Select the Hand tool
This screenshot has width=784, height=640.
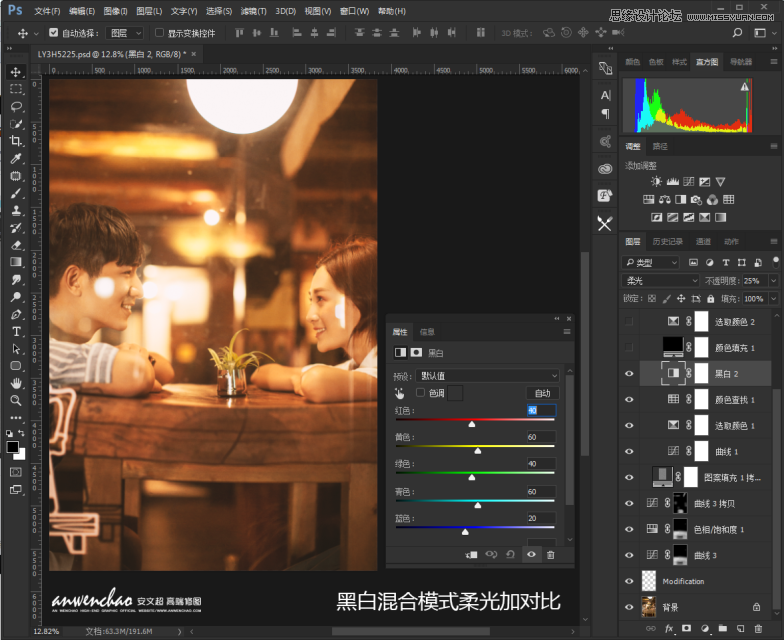coord(16,384)
